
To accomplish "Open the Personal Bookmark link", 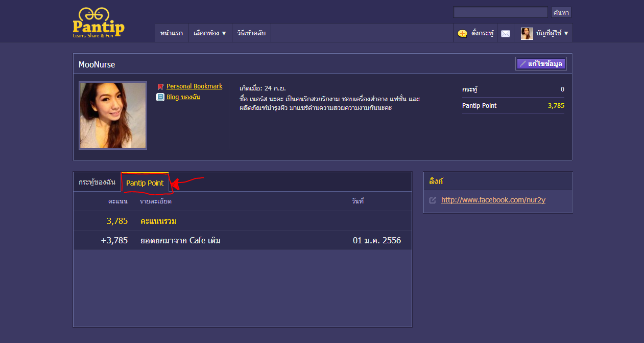I will (195, 86).
